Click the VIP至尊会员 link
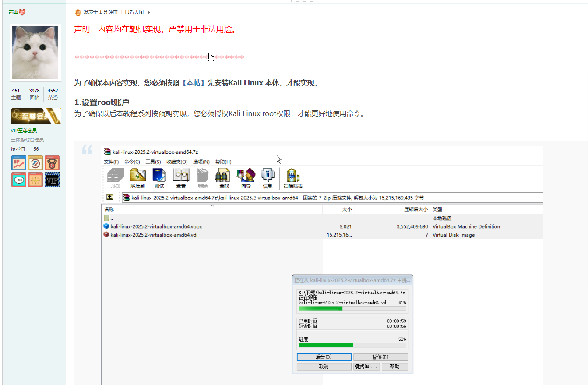Screen dimensions: 588x385 (24, 131)
